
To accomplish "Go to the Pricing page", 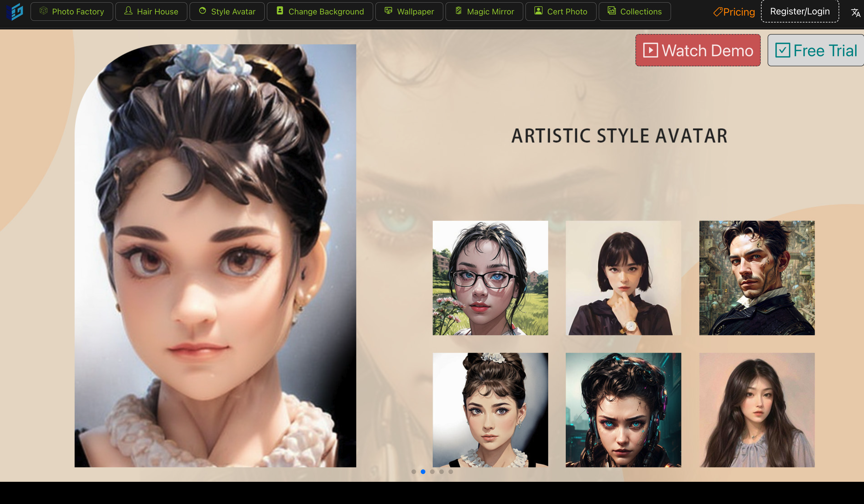I will click(734, 12).
